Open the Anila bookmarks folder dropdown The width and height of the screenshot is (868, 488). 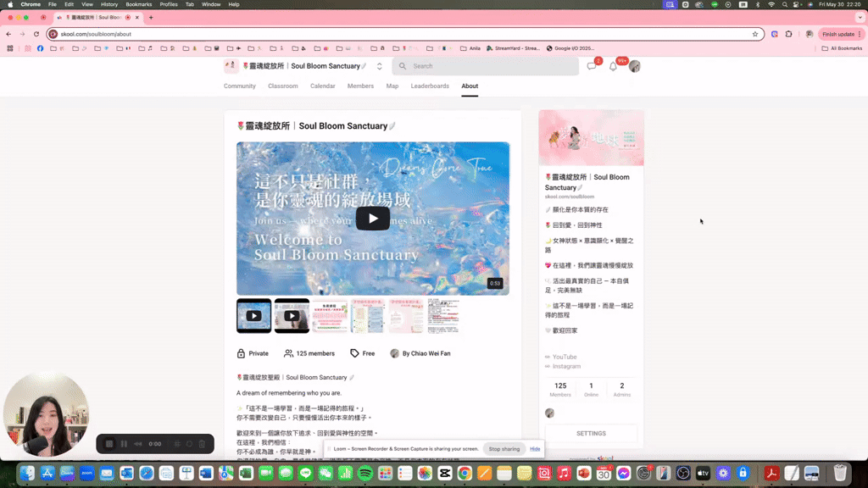[x=471, y=48]
